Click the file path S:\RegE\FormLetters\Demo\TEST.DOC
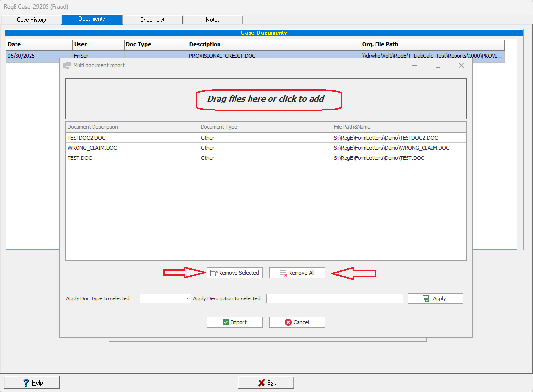Screen dimensions: 533x392 click(399, 158)
